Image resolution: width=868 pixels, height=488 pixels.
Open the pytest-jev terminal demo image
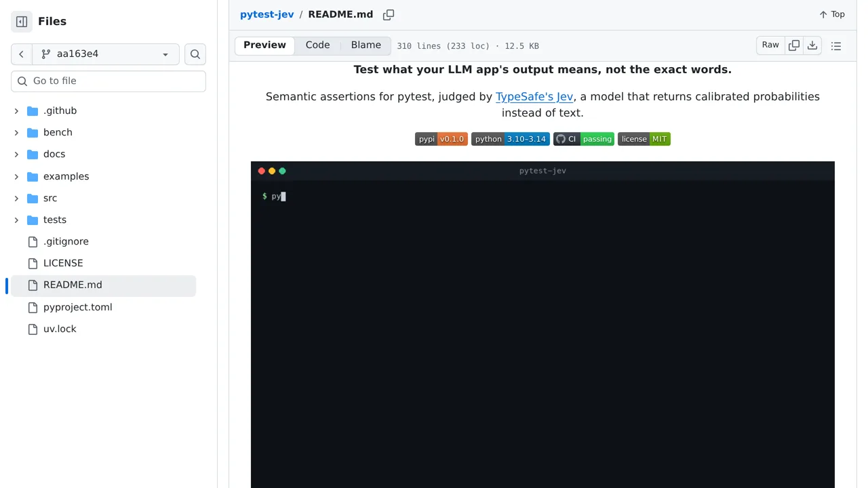[x=542, y=325]
